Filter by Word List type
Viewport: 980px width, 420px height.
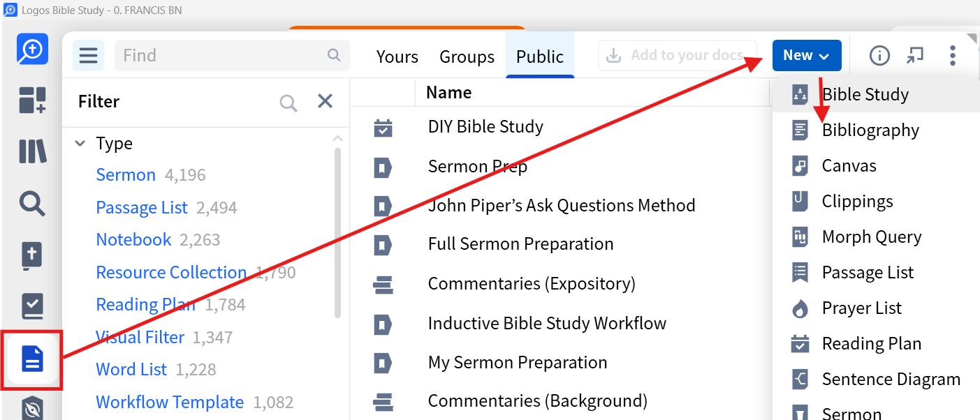pos(131,369)
